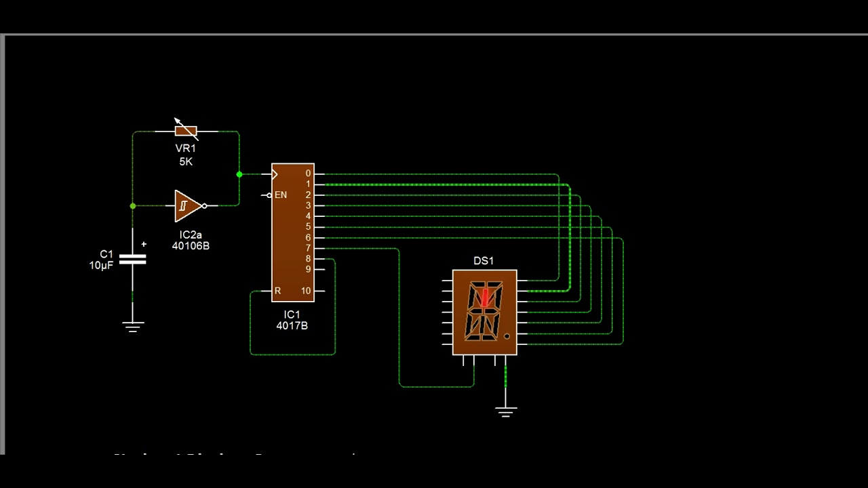868x488 pixels.
Task: Click the pin labeled 10 on IC1
Action: tap(306, 291)
